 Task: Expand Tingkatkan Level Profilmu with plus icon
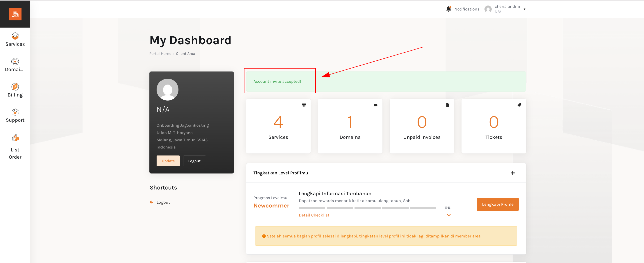coord(513,173)
